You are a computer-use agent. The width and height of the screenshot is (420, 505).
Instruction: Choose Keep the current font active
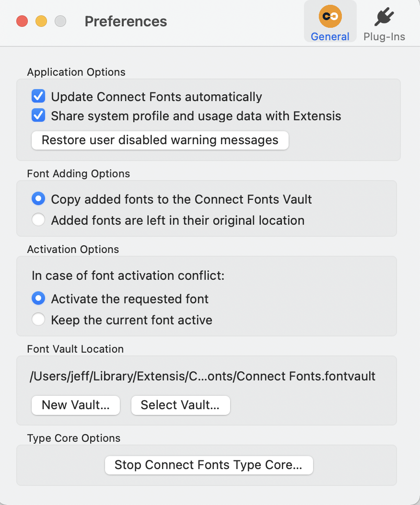coord(38,319)
